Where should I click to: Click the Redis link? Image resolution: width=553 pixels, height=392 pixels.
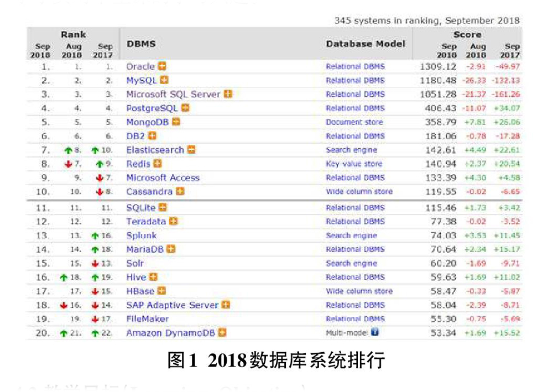coord(138,164)
